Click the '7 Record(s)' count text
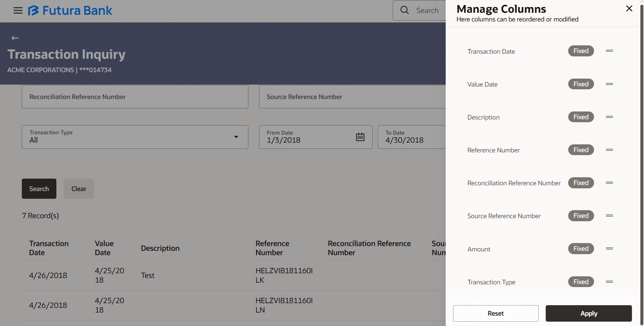The image size is (644, 326). tap(40, 216)
